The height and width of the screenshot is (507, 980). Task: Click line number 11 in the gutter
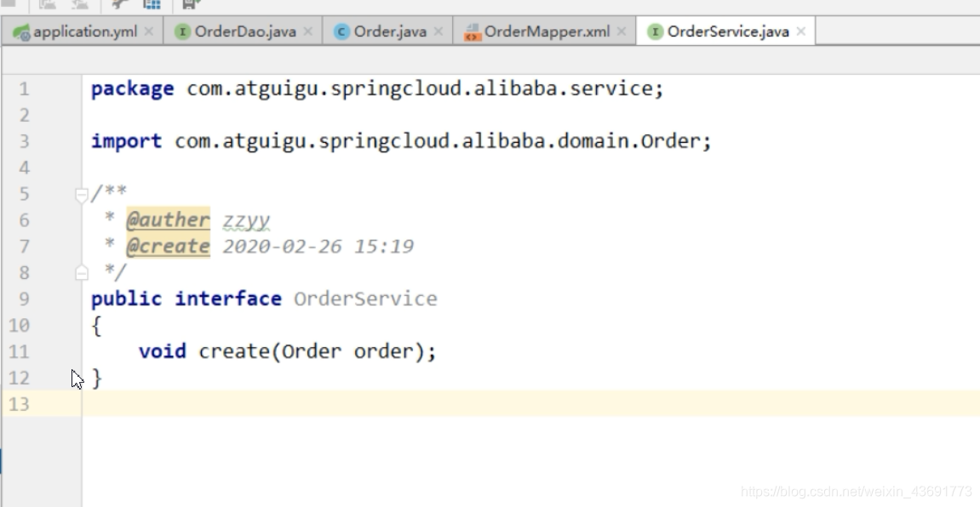[x=19, y=351]
